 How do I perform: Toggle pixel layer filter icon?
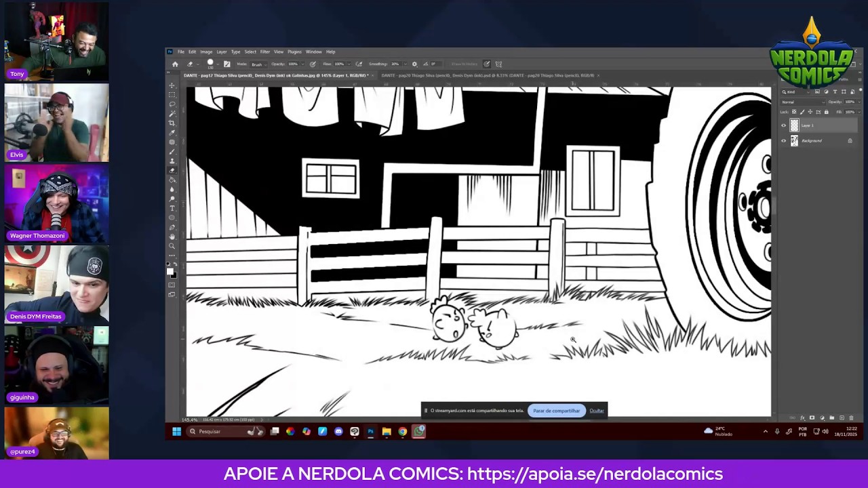point(817,91)
